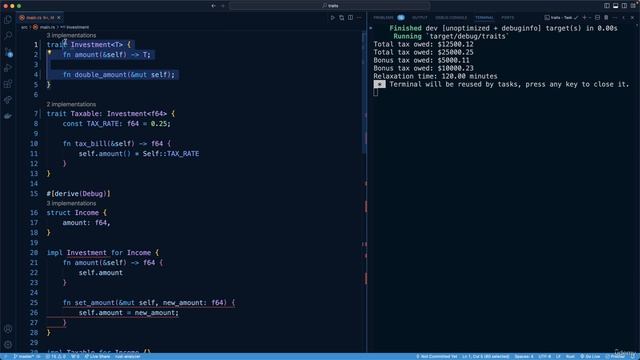Open the Manage gear icon
640x360 pixels.
(x=8, y=344)
